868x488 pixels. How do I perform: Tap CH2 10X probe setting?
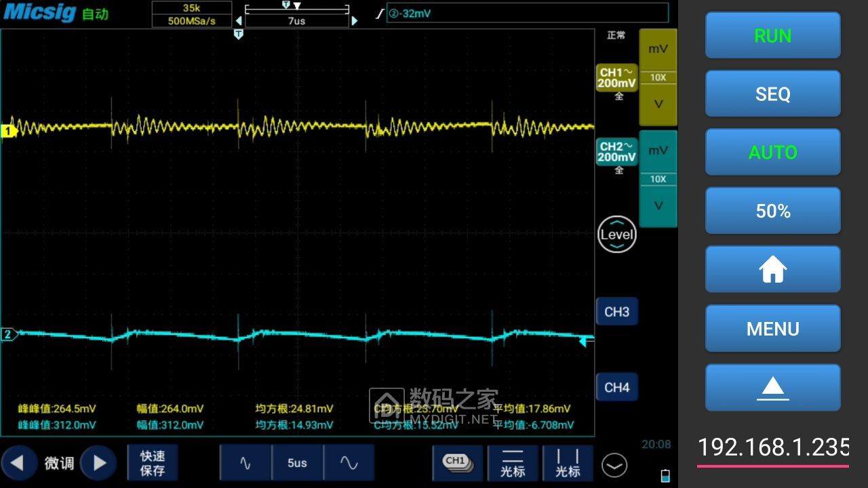tap(658, 179)
